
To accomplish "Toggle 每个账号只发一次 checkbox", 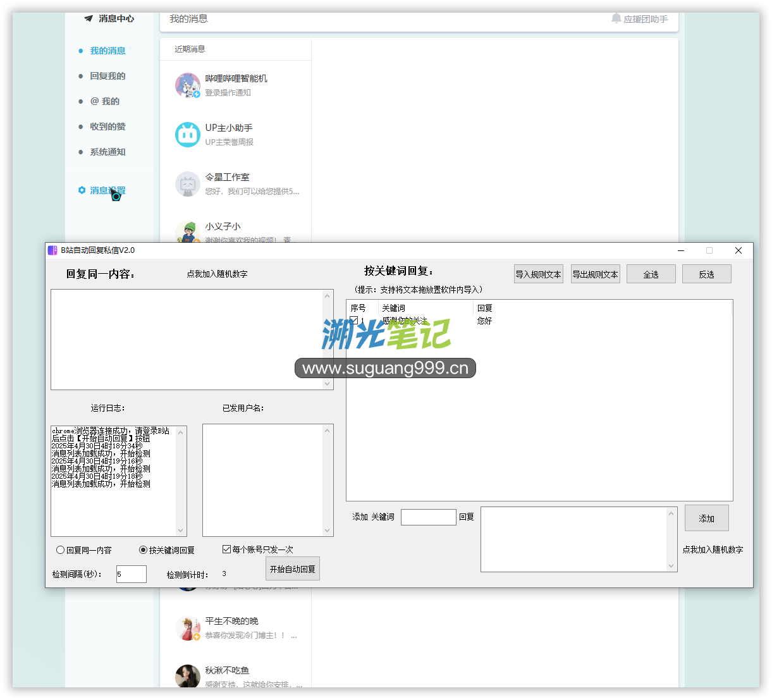I will 226,550.
